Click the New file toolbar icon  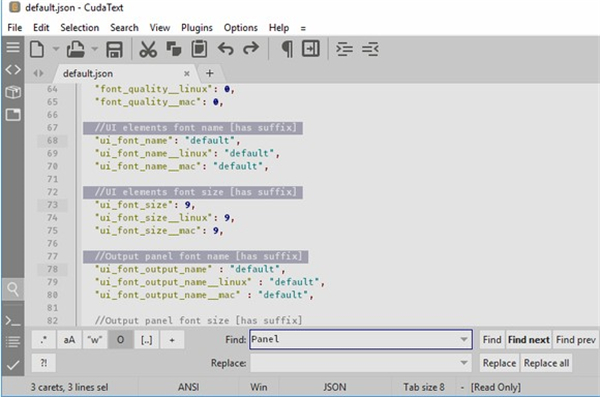(x=37, y=49)
